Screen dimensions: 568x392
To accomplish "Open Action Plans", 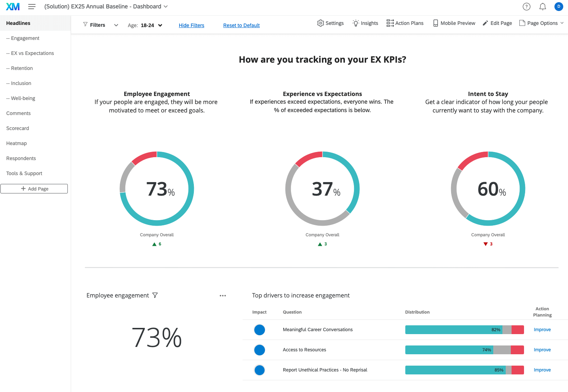I will coord(405,23).
